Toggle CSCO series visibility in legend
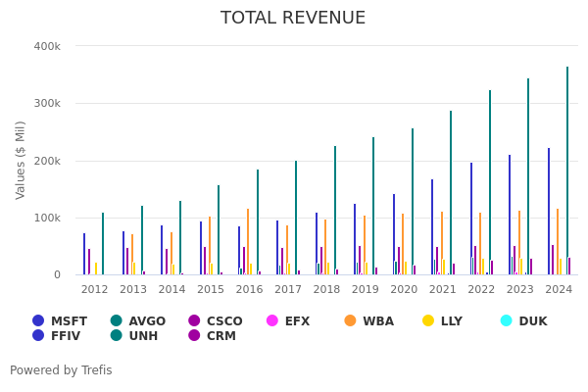 pos(215,321)
